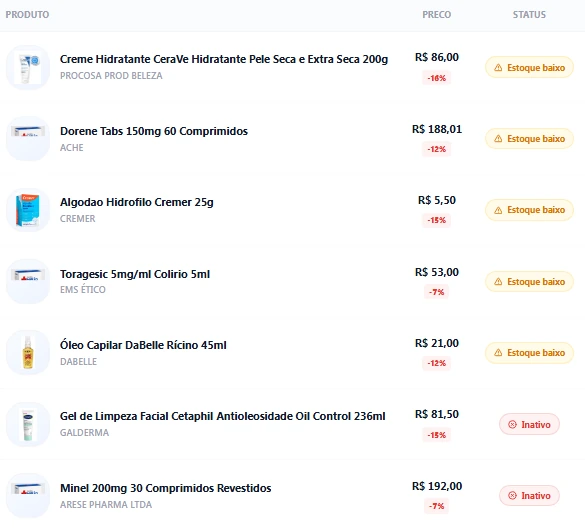This screenshot has width=585, height=531.
Task: Sort by the PRODUTO column header
Action: click(x=27, y=15)
